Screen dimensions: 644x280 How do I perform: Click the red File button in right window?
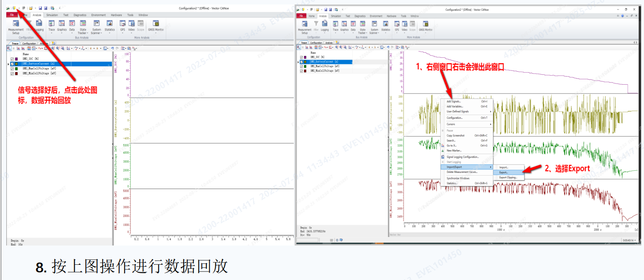pyautogui.click(x=301, y=16)
